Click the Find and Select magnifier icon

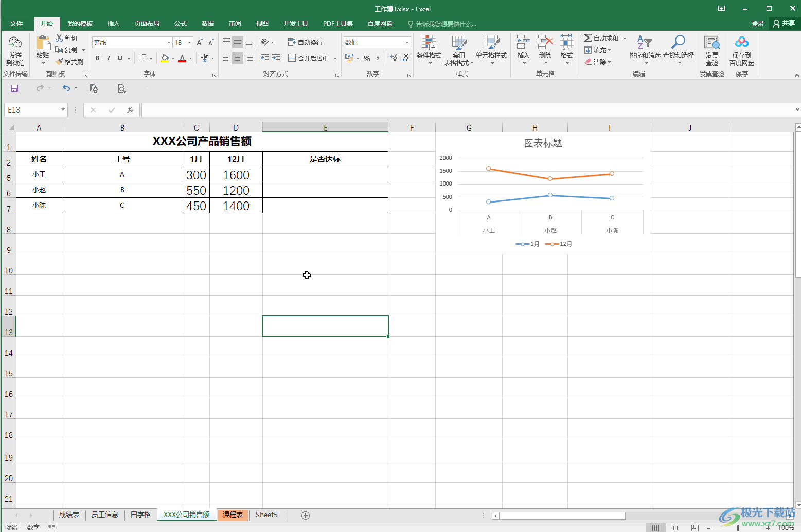(678, 43)
